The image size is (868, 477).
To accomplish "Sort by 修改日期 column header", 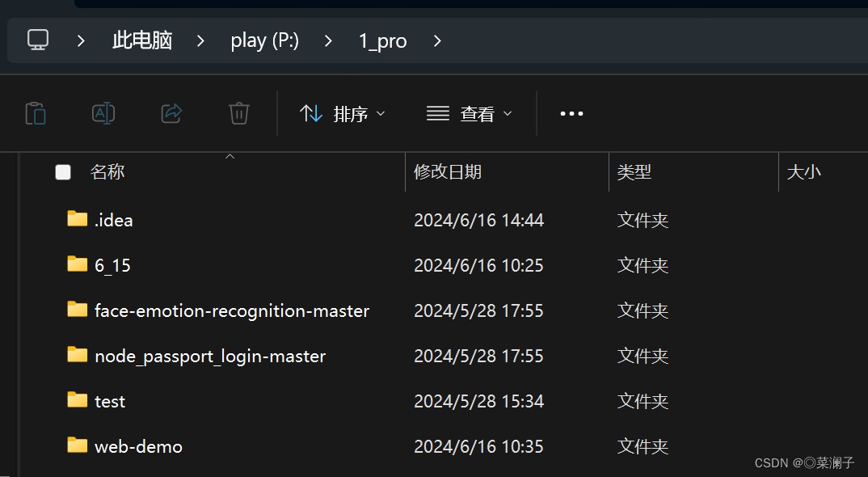I will coord(448,171).
